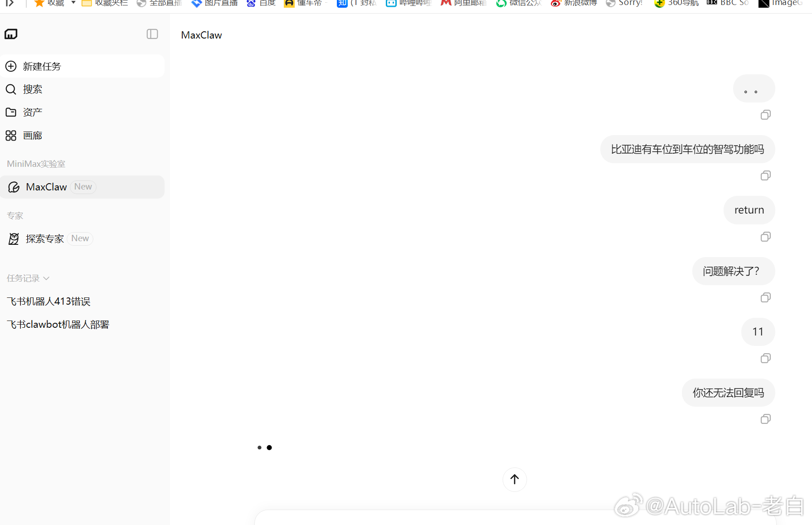This screenshot has height=525, width=812.
Task: Click the circular up-arrow button
Action: click(515, 479)
